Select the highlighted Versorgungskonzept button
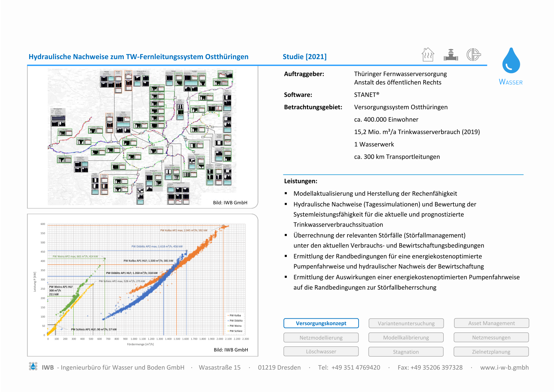 [321, 323]
